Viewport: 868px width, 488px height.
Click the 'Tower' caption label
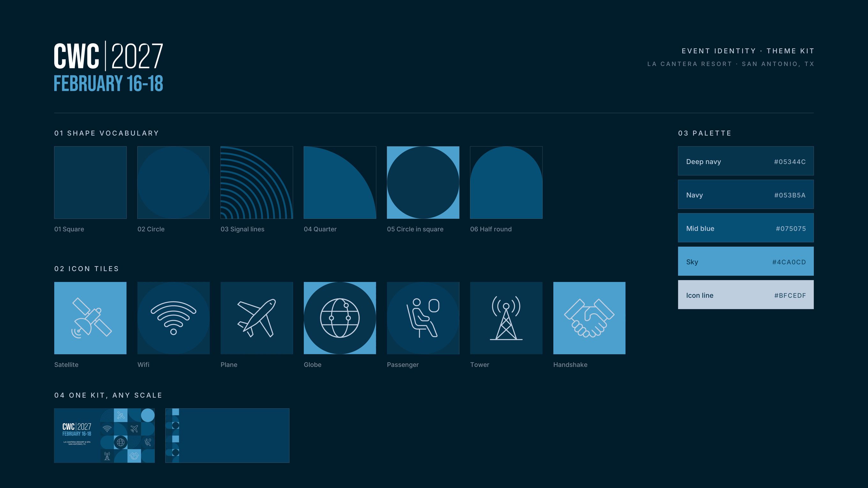(480, 365)
